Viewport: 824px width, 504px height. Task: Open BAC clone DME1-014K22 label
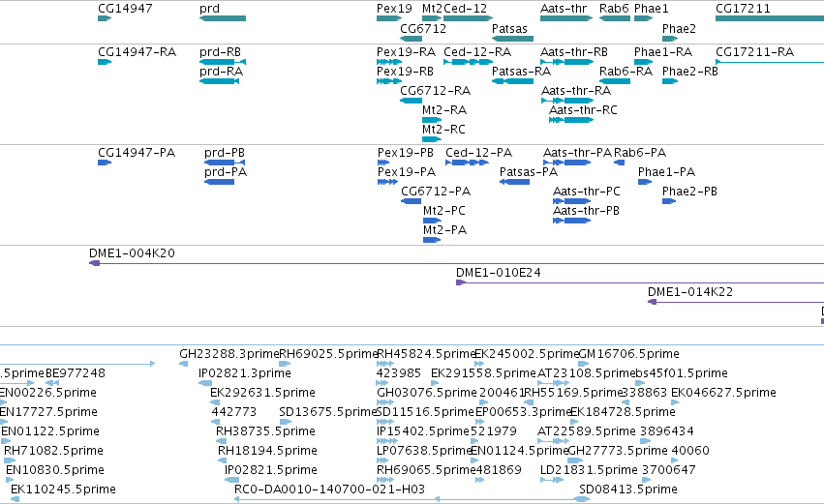690,292
